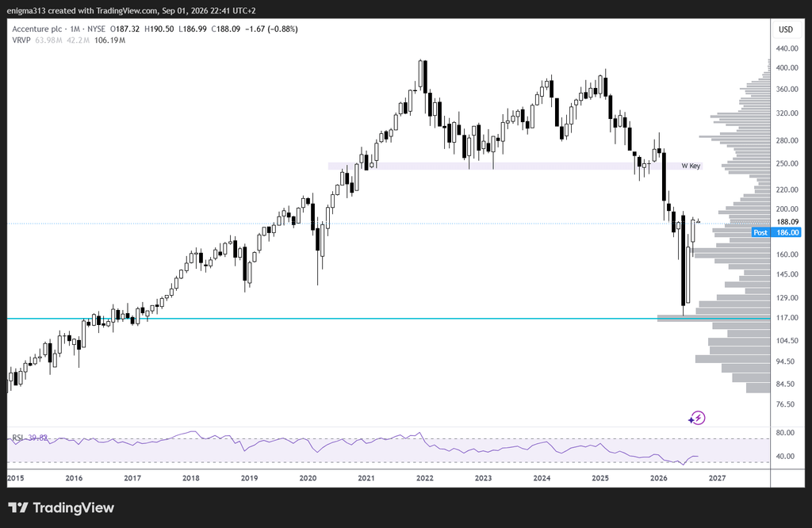The image size is (812, 528).
Task: Click the W Key zone label
Action: 691,166
